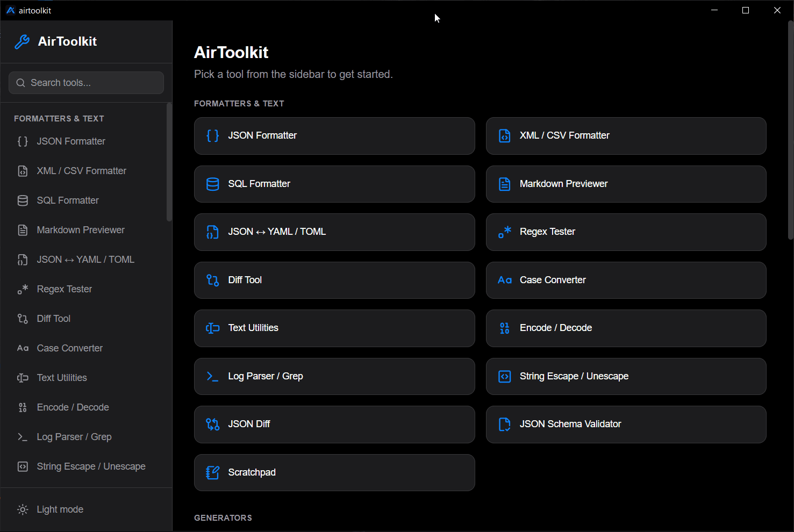Click the Search tools input field
794x532 pixels.
(86, 83)
